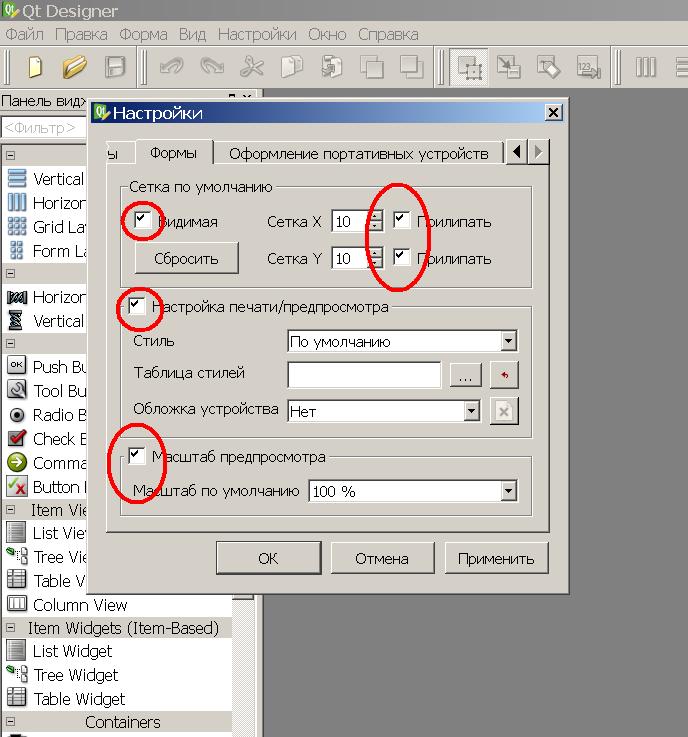Select the Table Widget icon
Viewport: 688px width, 737px height.
[16, 698]
